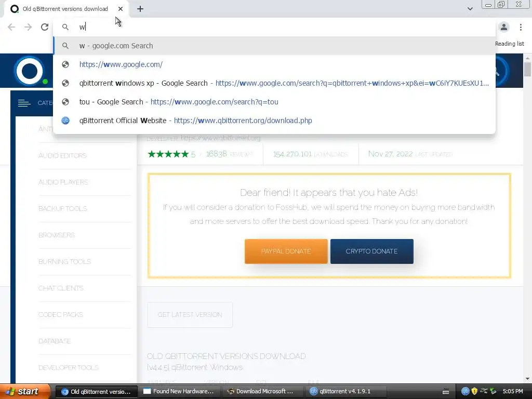Click the browser forward arrow
This screenshot has width=532, height=399.
[x=28, y=27]
